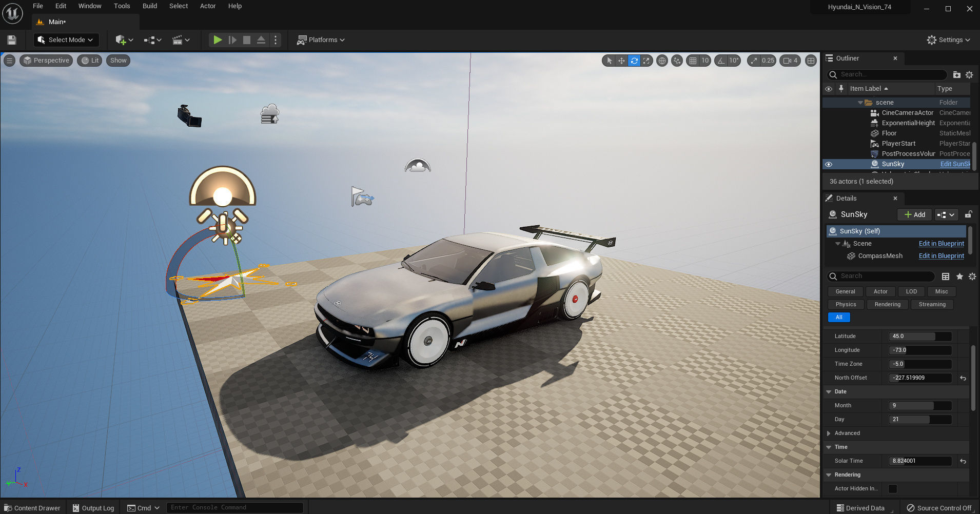This screenshot has height=514, width=980.
Task: Open the Tools menu
Action: pyautogui.click(x=122, y=6)
